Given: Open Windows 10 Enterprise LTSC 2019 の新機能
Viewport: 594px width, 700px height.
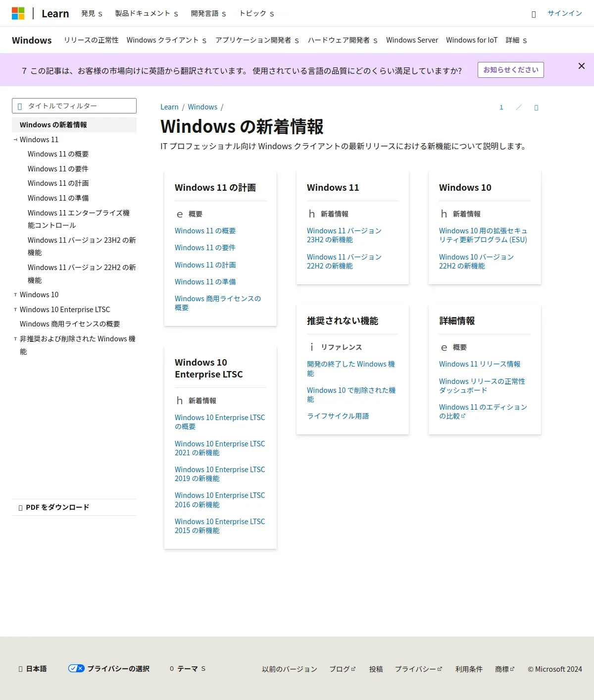Looking at the screenshot, I should click(220, 474).
